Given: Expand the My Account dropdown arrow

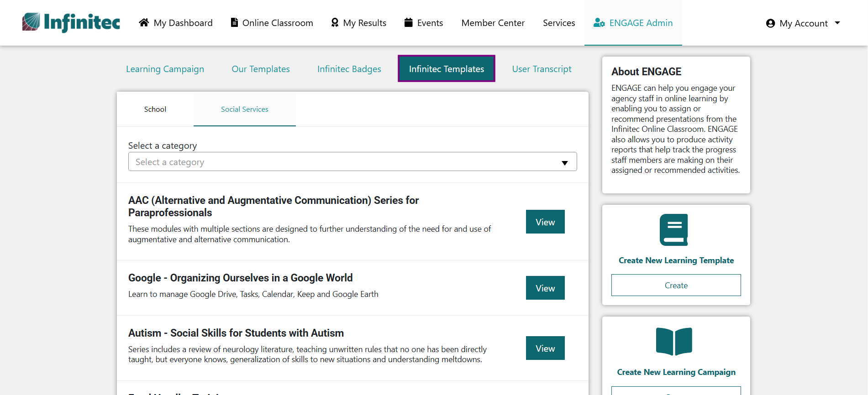Looking at the screenshot, I should [837, 23].
